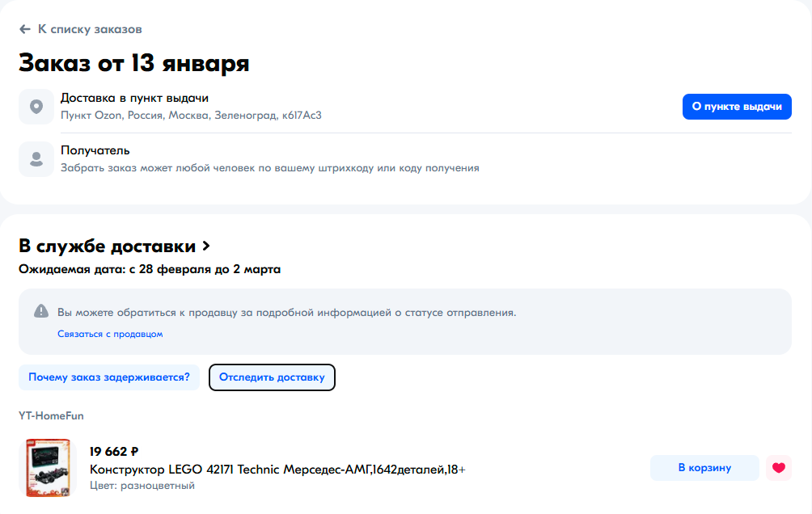812x514 pixels.
Task: Click 'Почему заказ задерживается?' button
Action: (x=109, y=377)
